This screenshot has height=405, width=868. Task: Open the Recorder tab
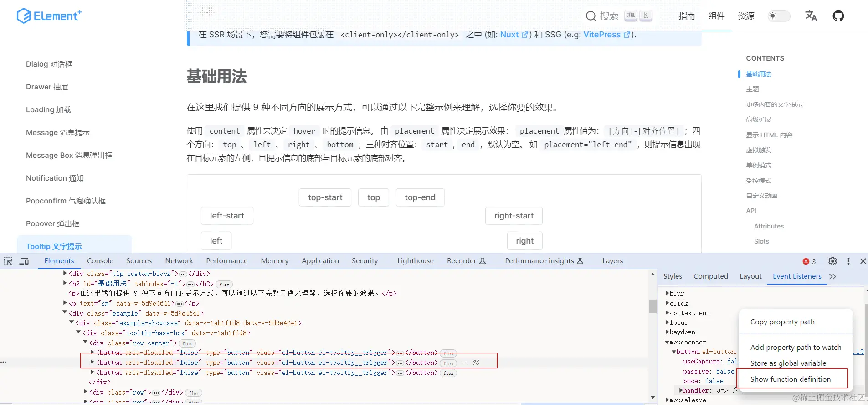(466, 261)
